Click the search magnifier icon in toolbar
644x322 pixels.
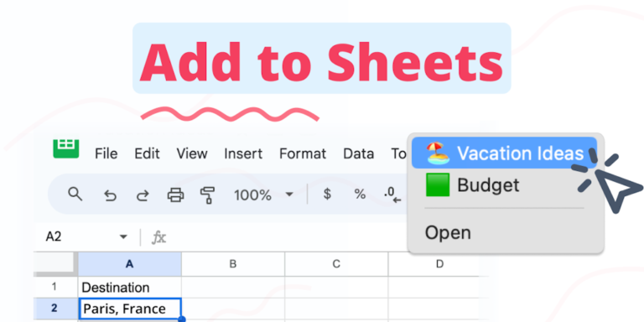pyautogui.click(x=75, y=194)
